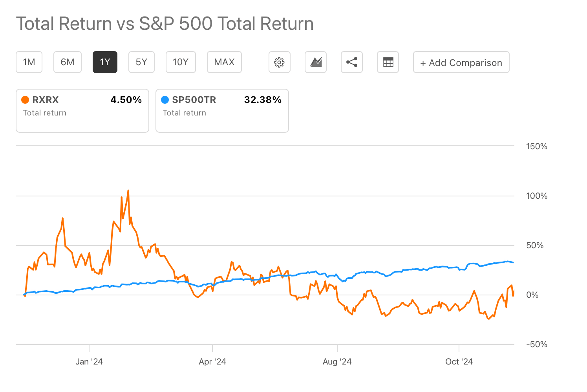Click the Oct '24 axis marker
Image resolution: width=587 pixels, height=392 pixels.
459,361
